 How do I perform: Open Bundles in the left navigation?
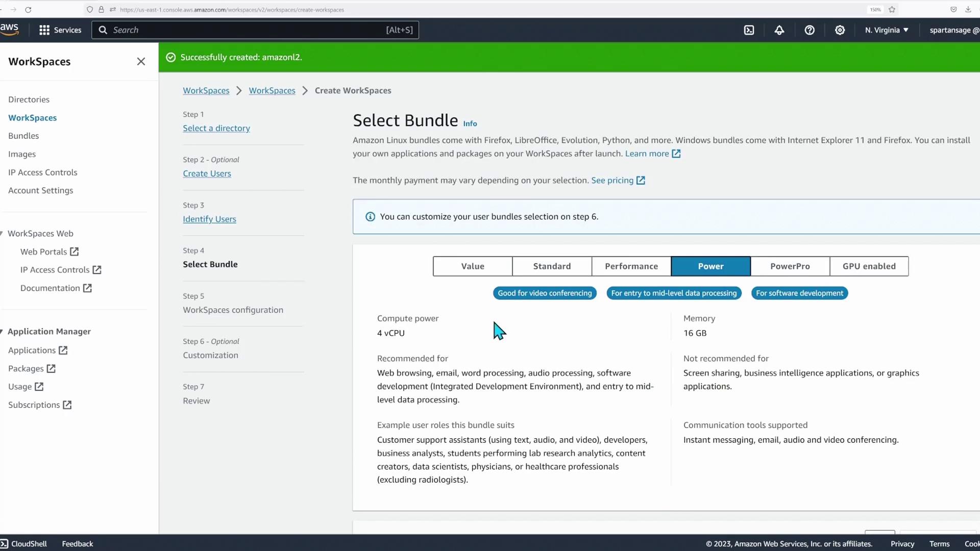(x=23, y=136)
